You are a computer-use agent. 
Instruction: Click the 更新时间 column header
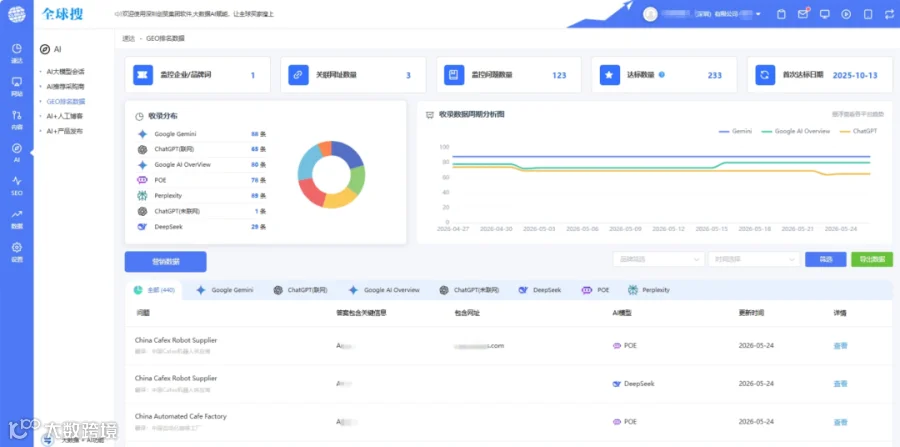tap(751, 313)
